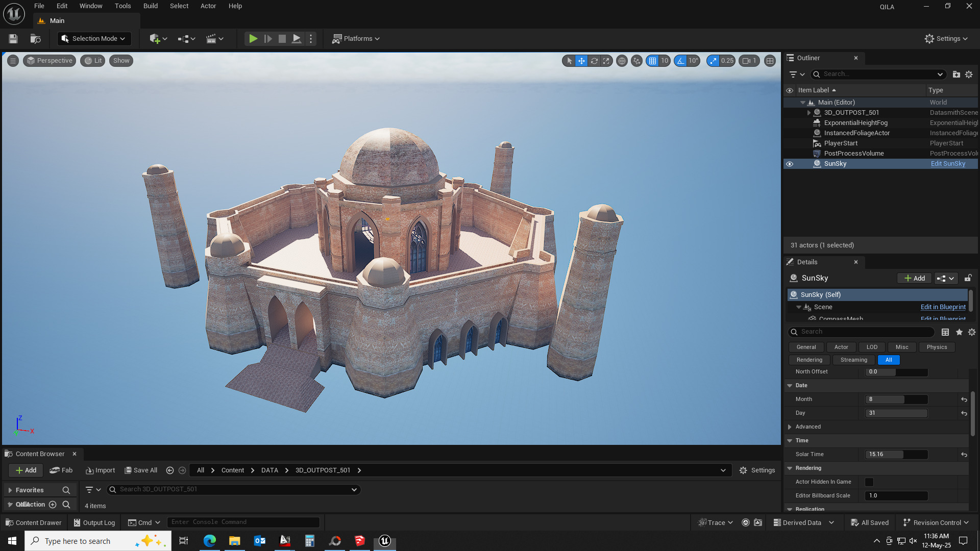Click Add component button in Details
This screenshot has width=980, height=551.
(x=914, y=278)
